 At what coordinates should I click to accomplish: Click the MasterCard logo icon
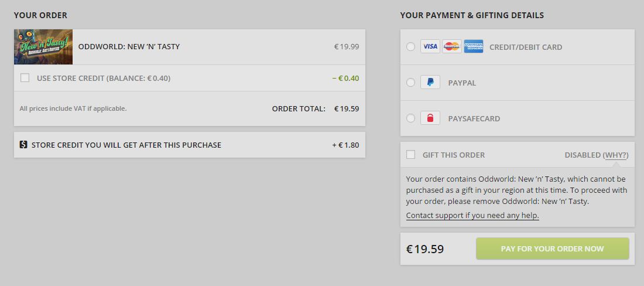tap(452, 46)
